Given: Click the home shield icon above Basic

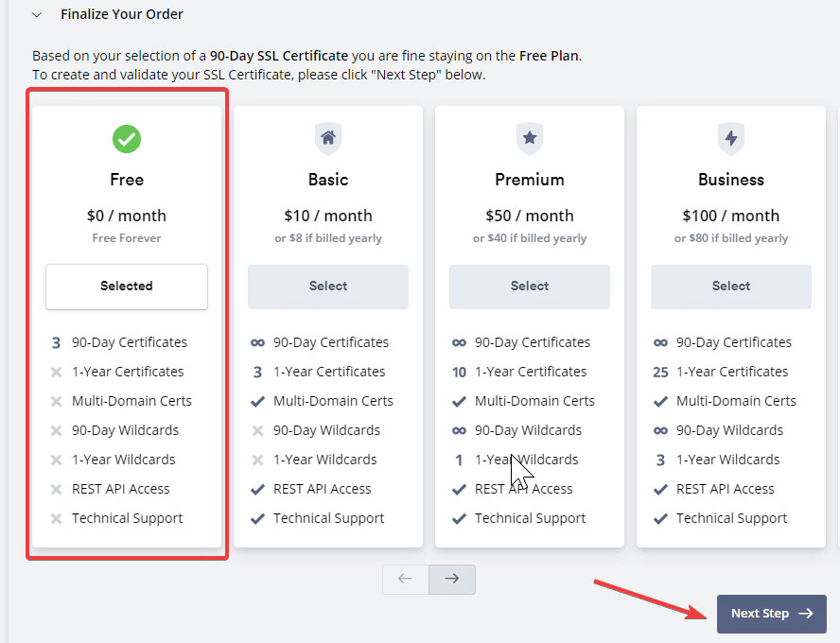Looking at the screenshot, I should 328,139.
